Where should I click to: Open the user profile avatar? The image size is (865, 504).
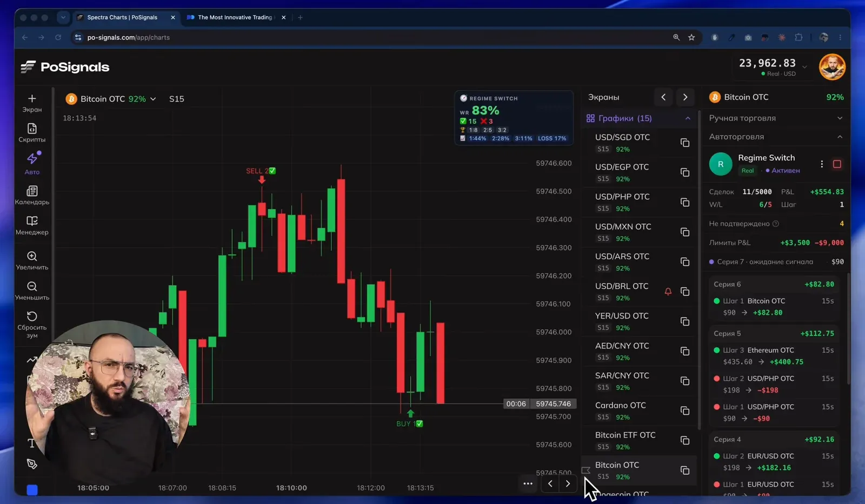click(832, 67)
